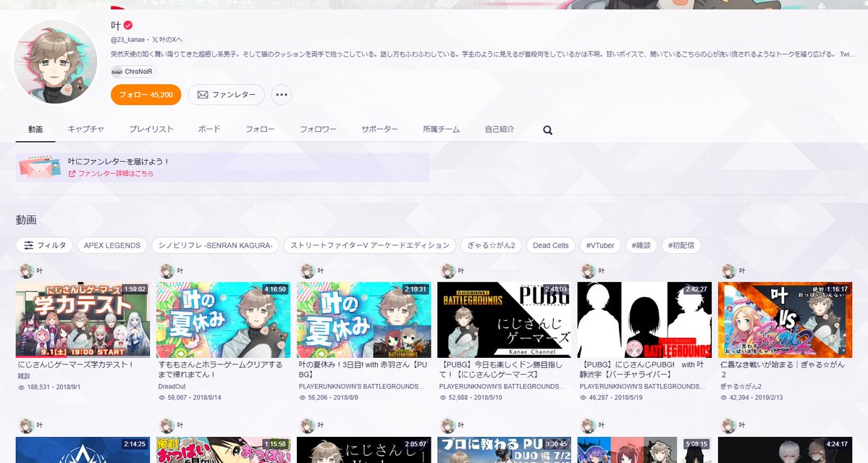Open the プロに教わる PU 3:30:45 thumbnail
The width and height of the screenshot is (868, 463).
[505, 450]
